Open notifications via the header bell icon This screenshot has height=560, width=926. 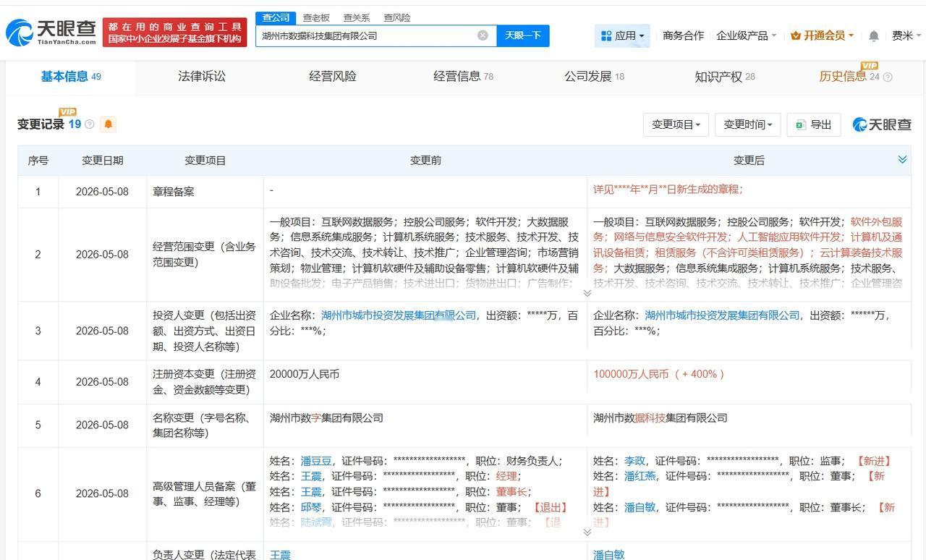point(874,35)
